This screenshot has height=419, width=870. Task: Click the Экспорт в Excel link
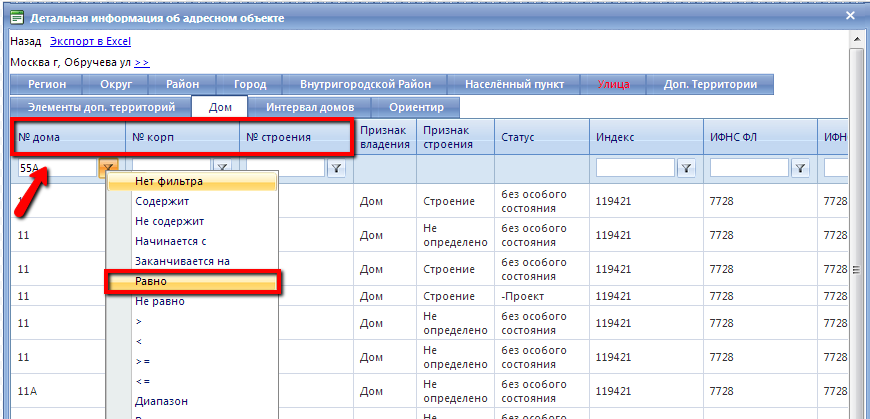[90, 42]
